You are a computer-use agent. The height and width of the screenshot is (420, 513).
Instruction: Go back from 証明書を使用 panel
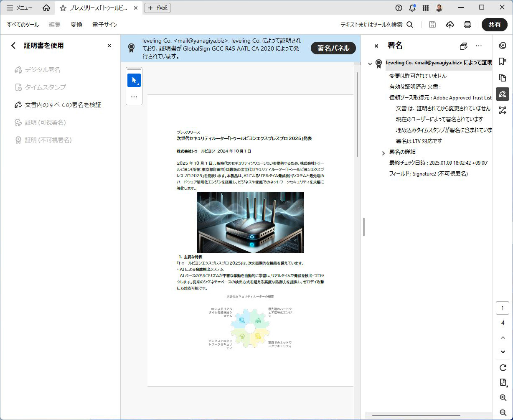pos(13,46)
